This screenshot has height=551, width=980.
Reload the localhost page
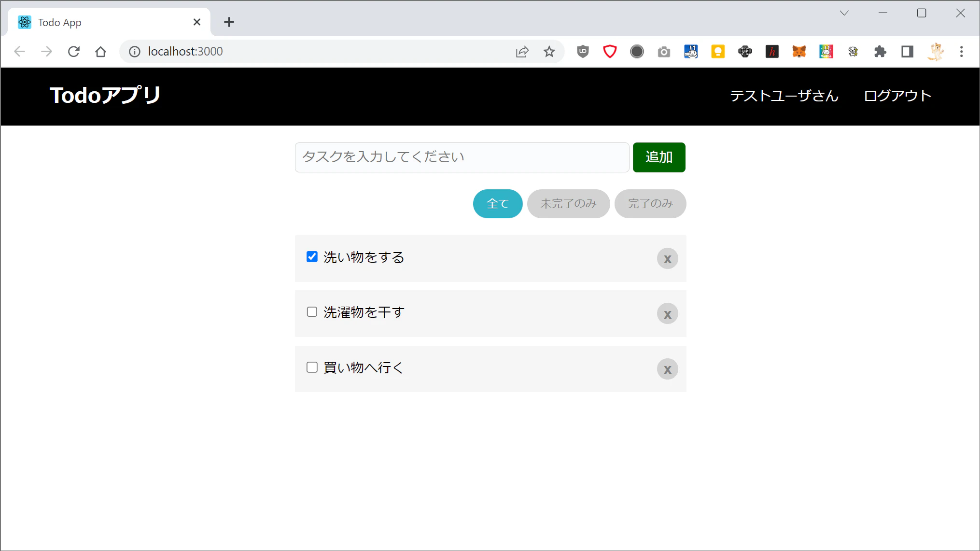click(73, 52)
